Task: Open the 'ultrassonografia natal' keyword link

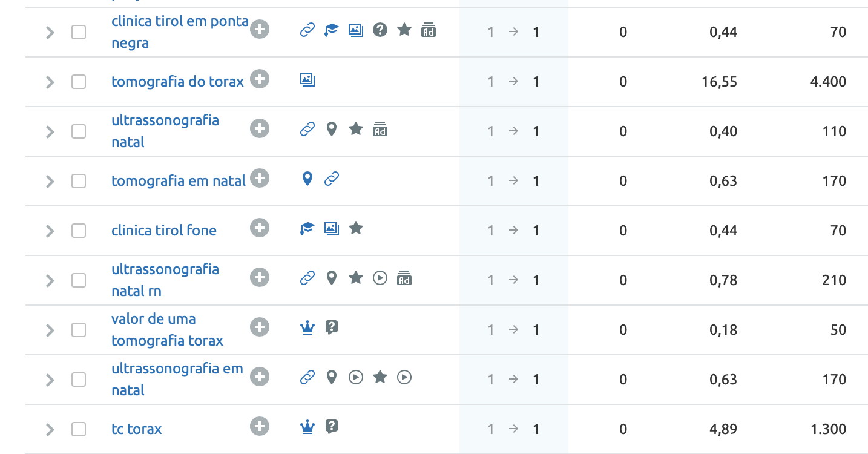Action: coord(165,131)
